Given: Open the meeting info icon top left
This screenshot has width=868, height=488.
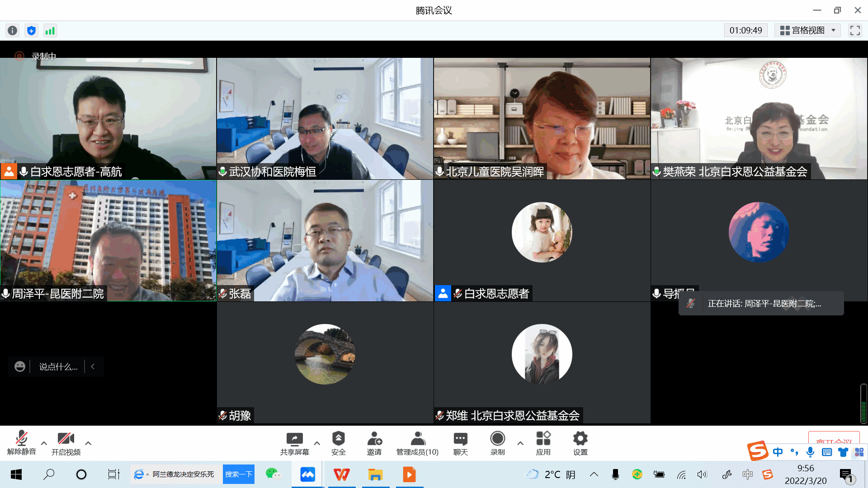Looking at the screenshot, I should click(12, 30).
